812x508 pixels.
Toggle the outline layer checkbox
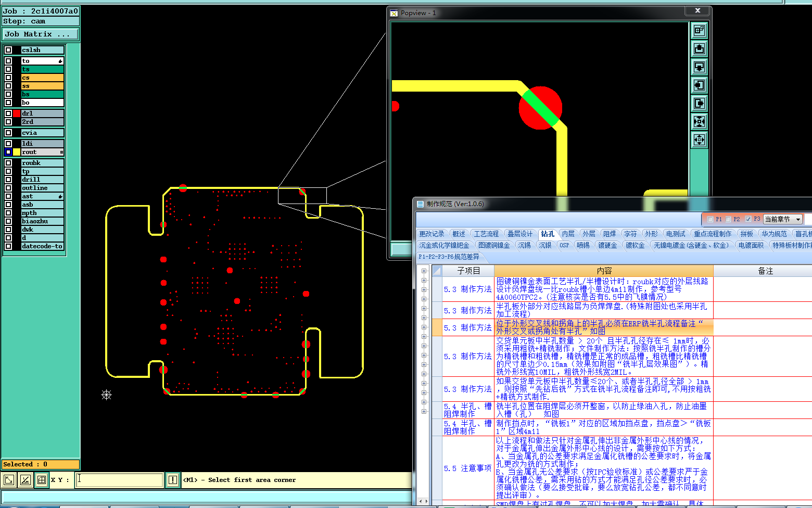point(8,188)
